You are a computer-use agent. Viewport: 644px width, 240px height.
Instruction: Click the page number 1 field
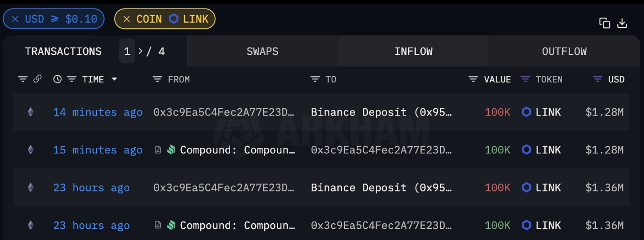coord(127,51)
